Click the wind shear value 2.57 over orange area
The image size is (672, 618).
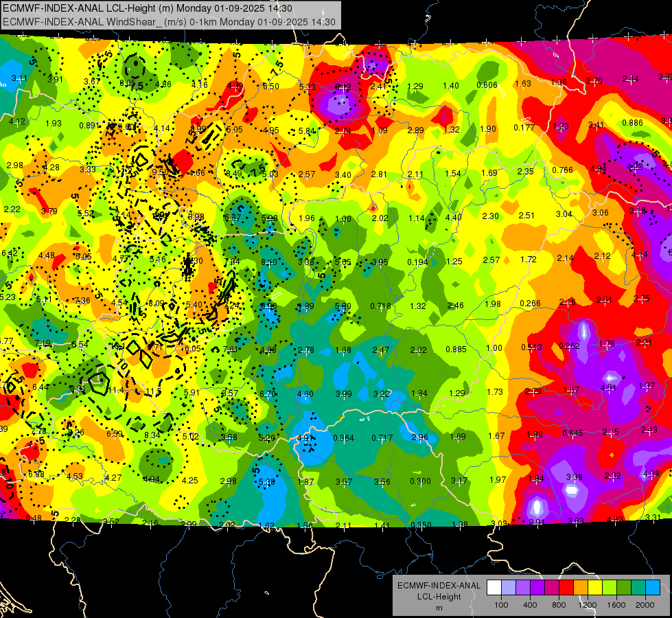307,174
